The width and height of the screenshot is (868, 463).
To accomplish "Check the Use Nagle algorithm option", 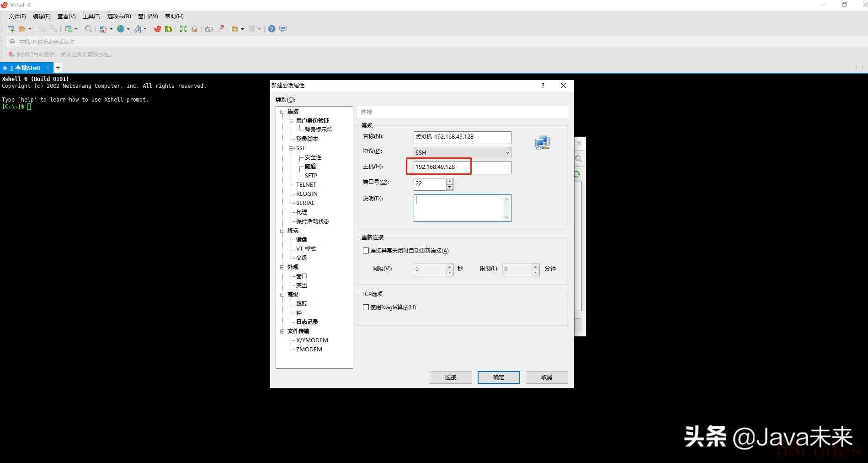I will (366, 307).
